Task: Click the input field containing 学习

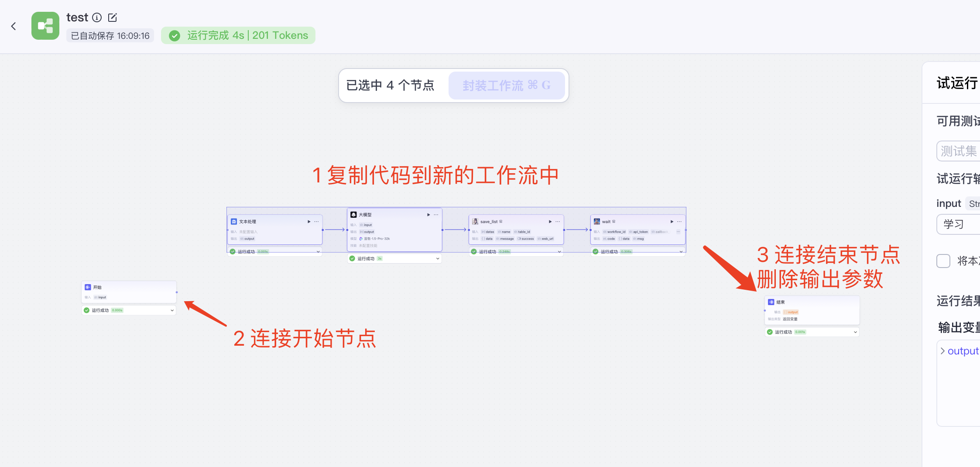Action: [x=958, y=224]
